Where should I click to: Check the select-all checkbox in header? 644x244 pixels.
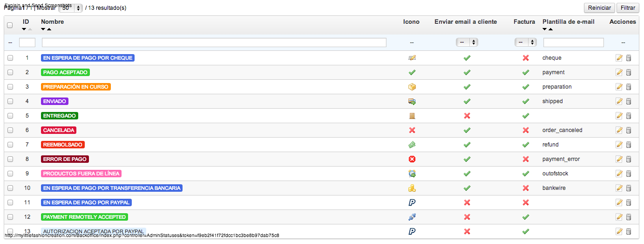[x=10, y=25]
